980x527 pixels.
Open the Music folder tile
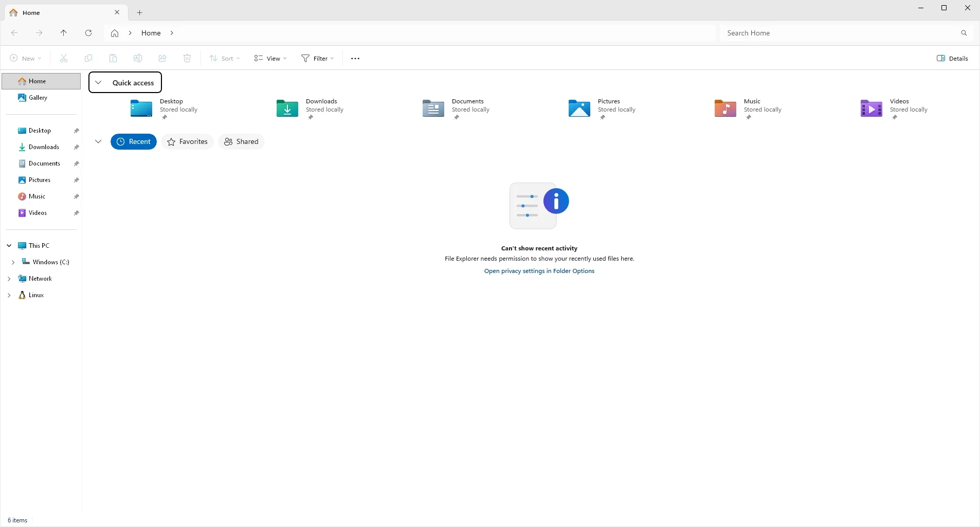pyautogui.click(x=748, y=109)
